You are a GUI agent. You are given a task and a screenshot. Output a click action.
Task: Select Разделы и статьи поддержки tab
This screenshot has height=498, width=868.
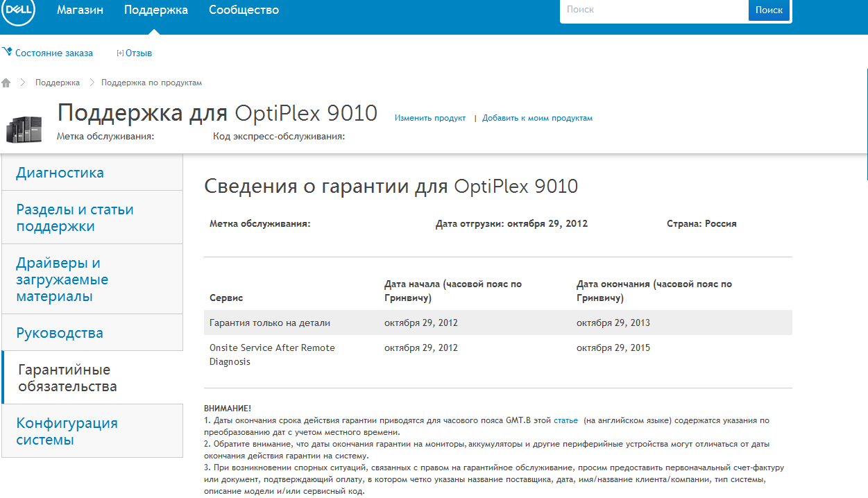click(92, 218)
